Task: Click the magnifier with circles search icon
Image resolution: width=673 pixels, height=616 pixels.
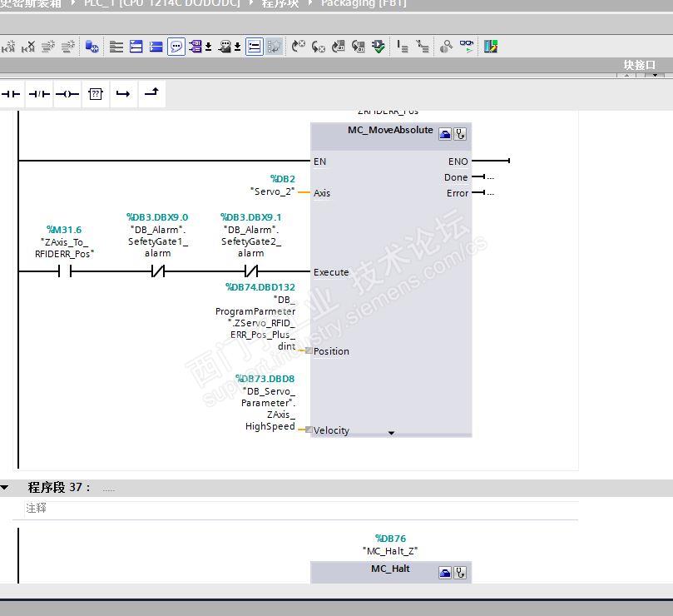Action: [446, 46]
